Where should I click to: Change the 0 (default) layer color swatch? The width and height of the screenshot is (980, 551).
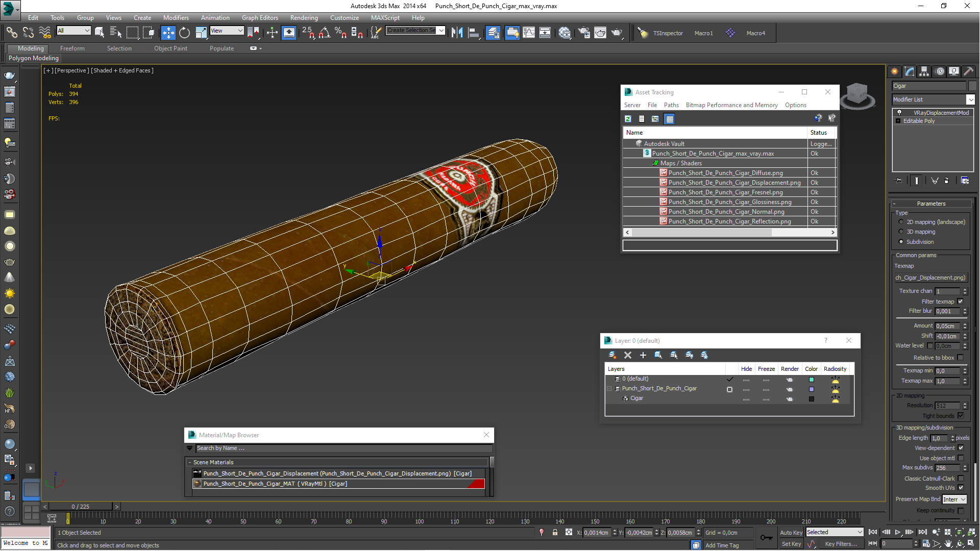[811, 380]
